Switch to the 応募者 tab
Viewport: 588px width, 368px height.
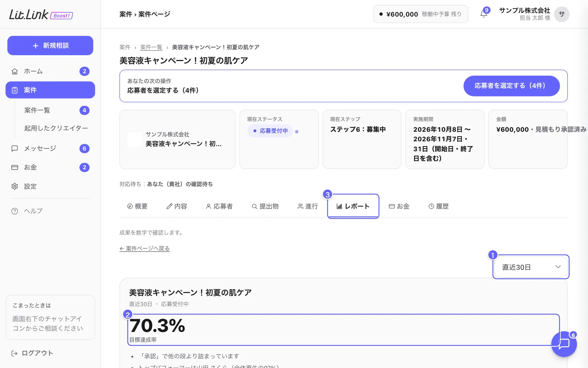[x=219, y=206]
